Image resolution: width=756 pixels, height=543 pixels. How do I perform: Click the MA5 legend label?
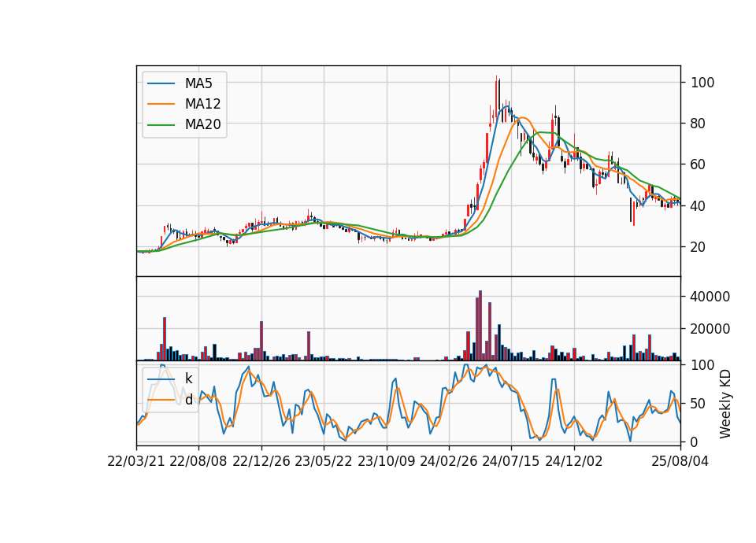click(x=198, y=83)
